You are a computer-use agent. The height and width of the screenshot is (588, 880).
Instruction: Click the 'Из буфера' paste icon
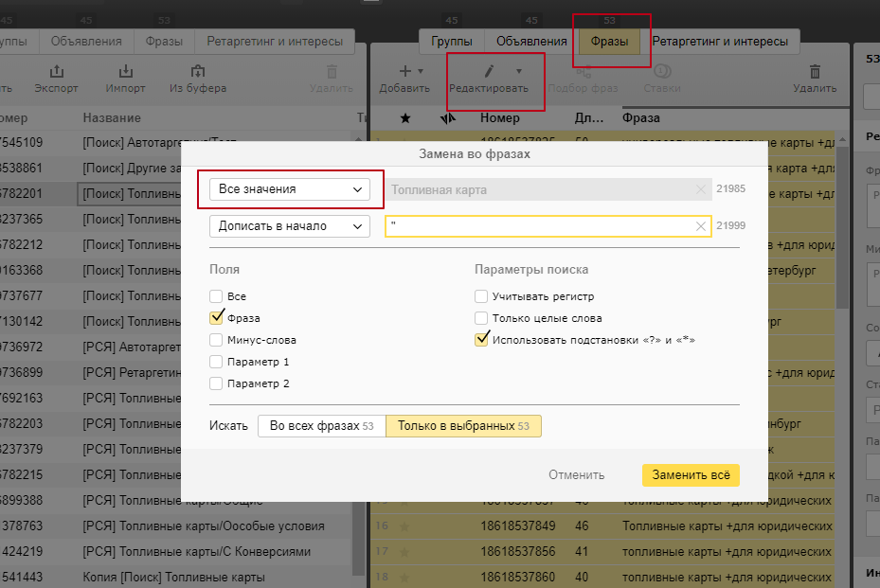click(197, 72)
